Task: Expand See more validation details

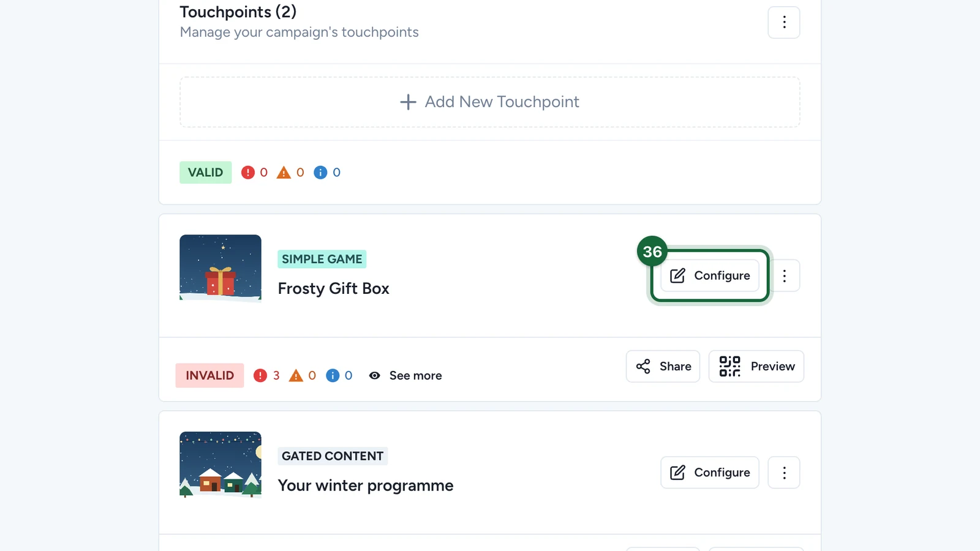Action: click(x=405, y=375)
